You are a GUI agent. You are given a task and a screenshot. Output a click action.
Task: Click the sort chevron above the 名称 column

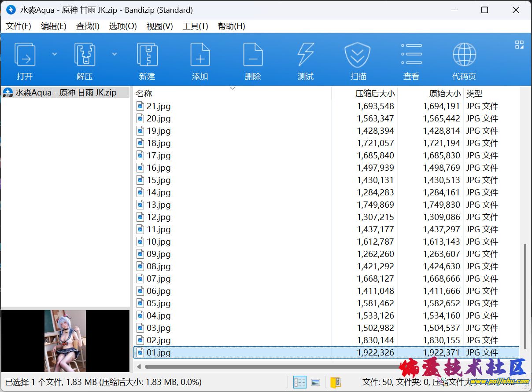tap(233, 88)
